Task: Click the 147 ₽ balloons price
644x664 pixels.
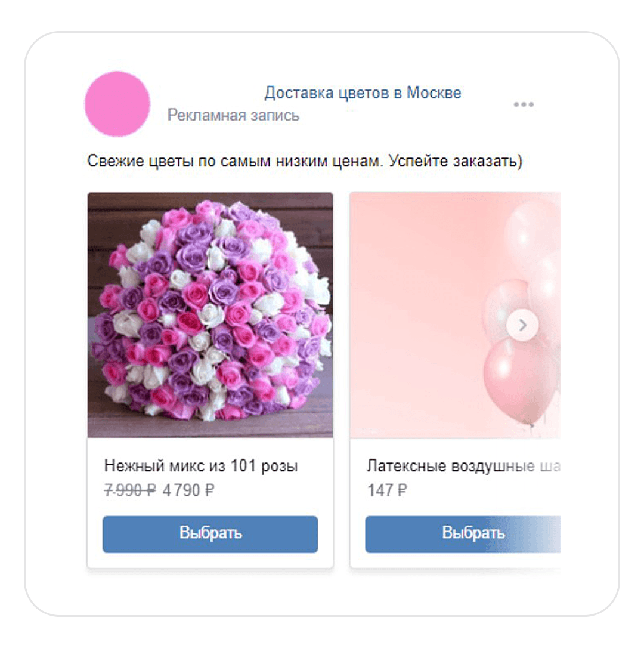Action: tap(387, 490)
